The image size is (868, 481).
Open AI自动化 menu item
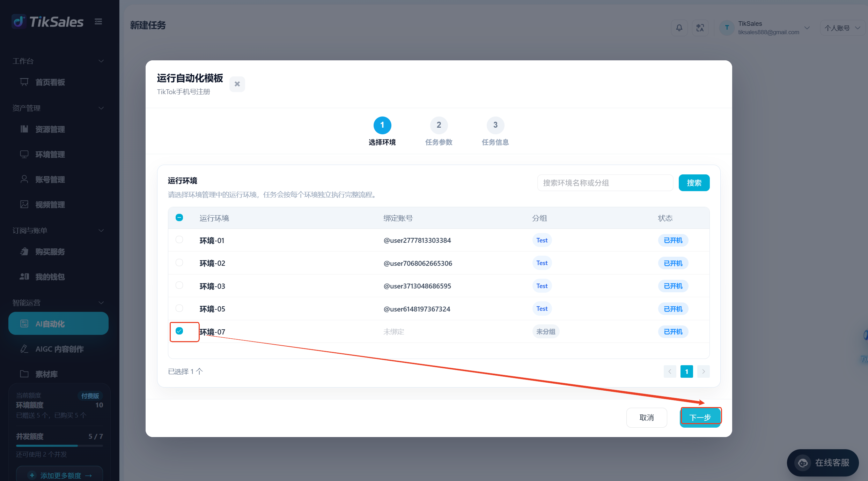(x=58, y=324)
